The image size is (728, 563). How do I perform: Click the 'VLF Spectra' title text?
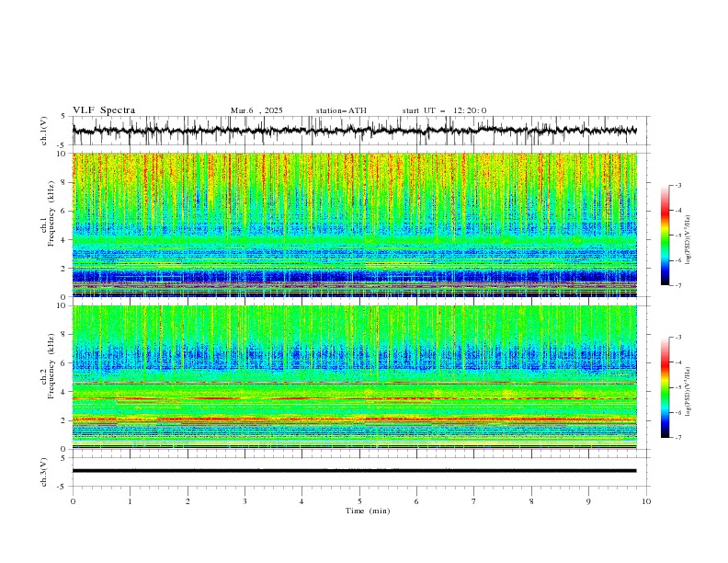point(104,110)
